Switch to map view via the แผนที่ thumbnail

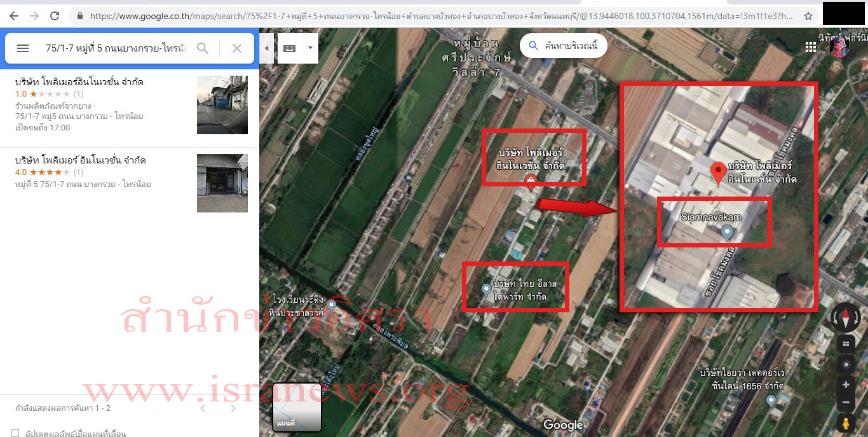pos(297,407)
